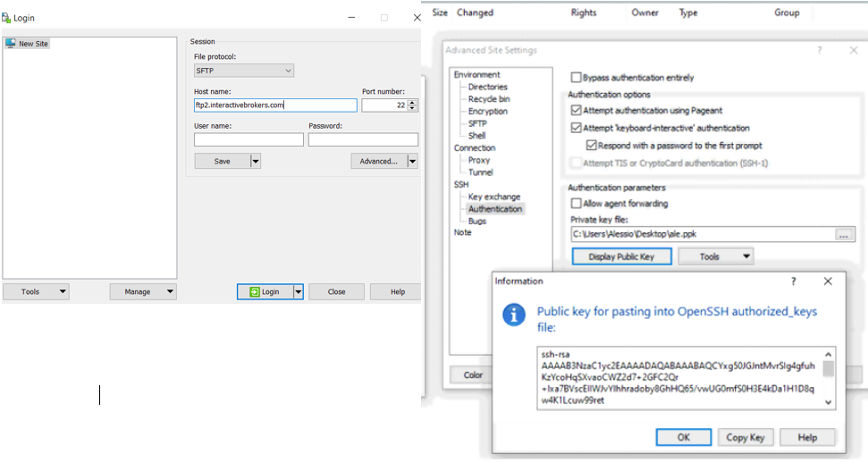Click the Information dialog help question mark
The width and height of the screenshot is (868, 462).
pyautogui.click(x=793, y=281)
